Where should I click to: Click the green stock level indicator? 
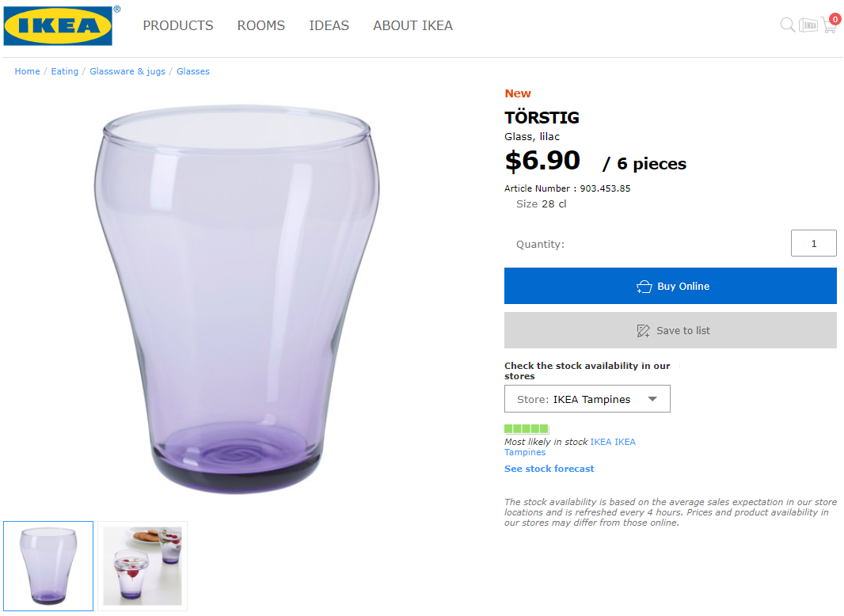pos(526,429)
